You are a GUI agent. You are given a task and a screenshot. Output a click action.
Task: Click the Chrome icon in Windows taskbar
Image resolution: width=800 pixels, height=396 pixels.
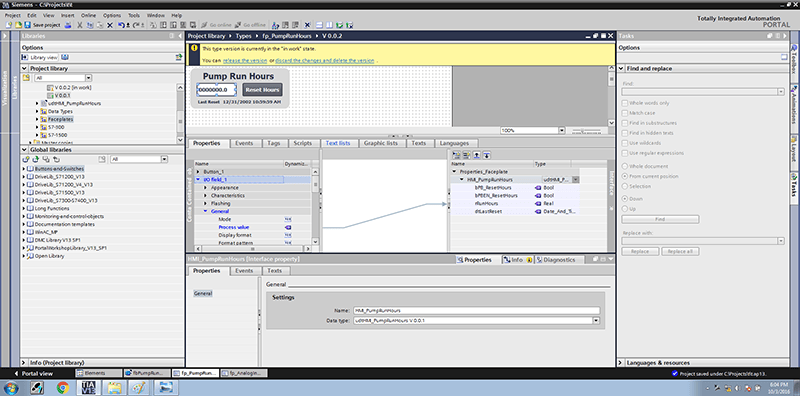coord(63,387)
